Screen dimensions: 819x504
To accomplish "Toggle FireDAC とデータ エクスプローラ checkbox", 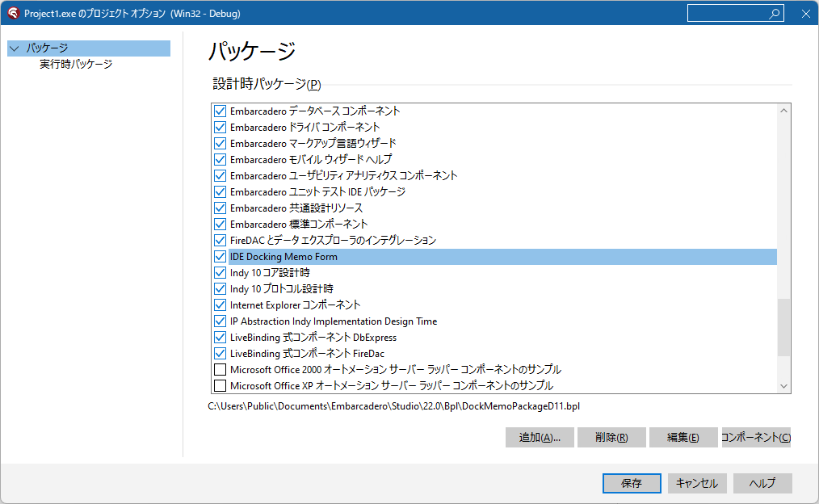I will click(220, 241).
